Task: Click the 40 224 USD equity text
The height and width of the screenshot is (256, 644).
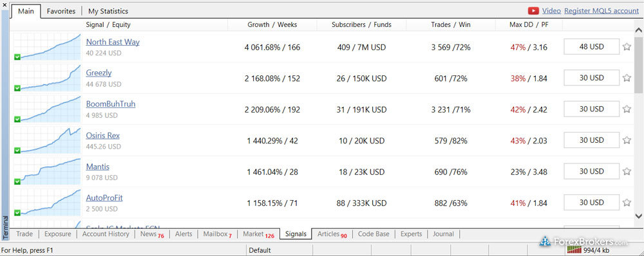Action: pos(104,53)
